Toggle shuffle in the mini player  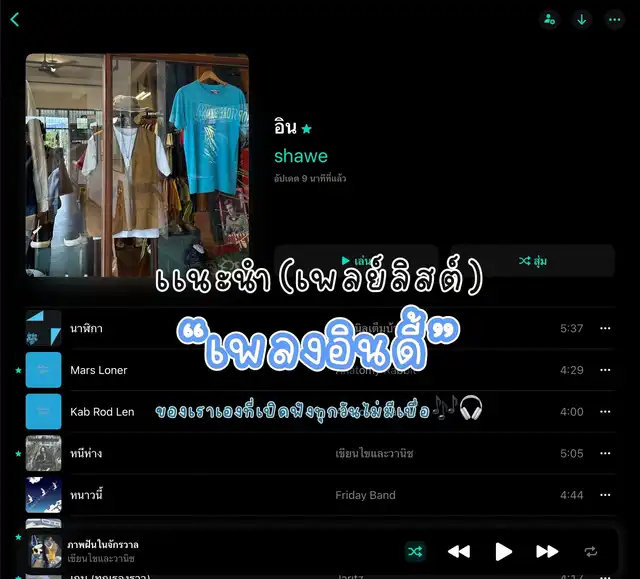pyautogui.click(x=415, y=551)
